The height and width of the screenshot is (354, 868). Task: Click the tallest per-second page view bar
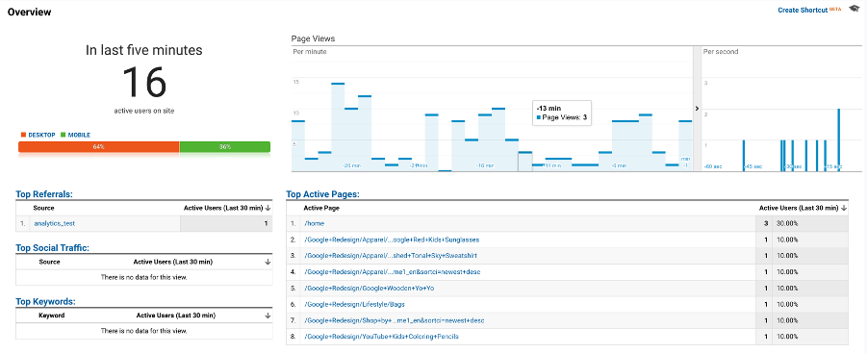coord(839,139)
